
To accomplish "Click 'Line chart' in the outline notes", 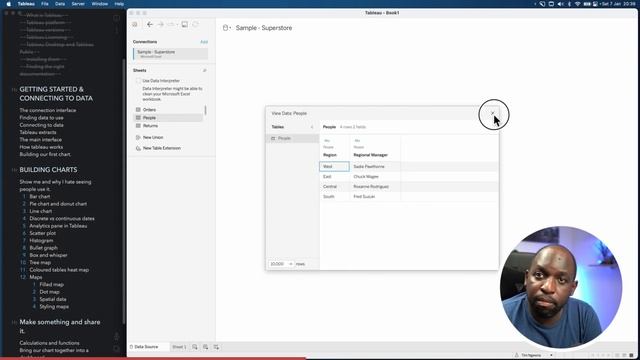I will pos(40,211).
